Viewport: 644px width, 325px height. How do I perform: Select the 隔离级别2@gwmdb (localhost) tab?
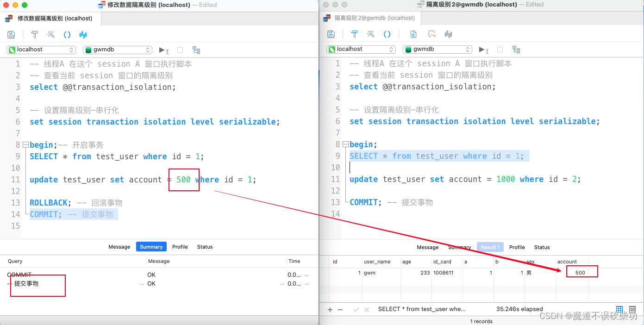tap(370, 18)
